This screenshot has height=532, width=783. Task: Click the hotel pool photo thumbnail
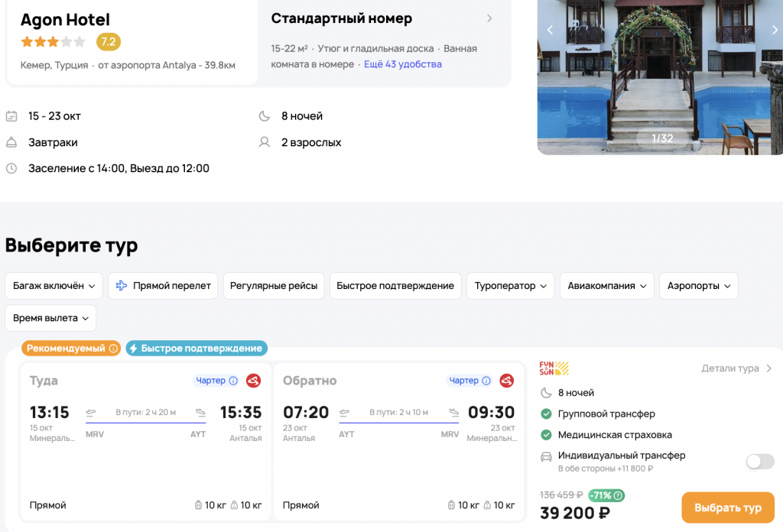tap(660, 76)
